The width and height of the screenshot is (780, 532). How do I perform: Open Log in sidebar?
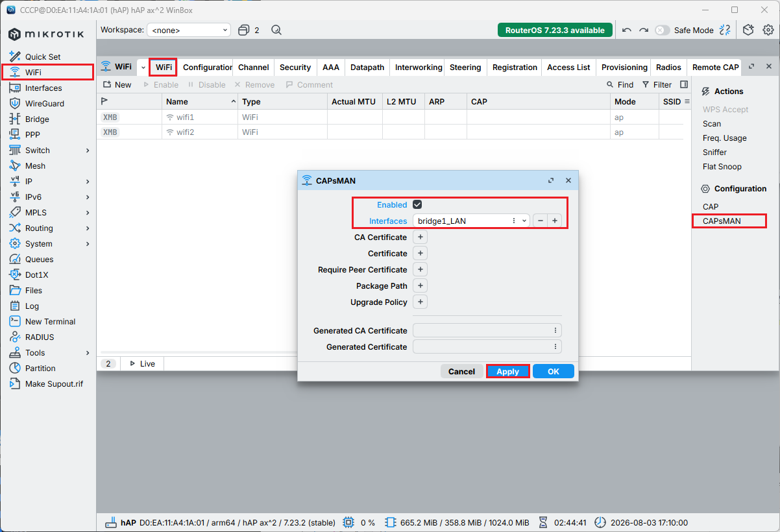point(32,306)
